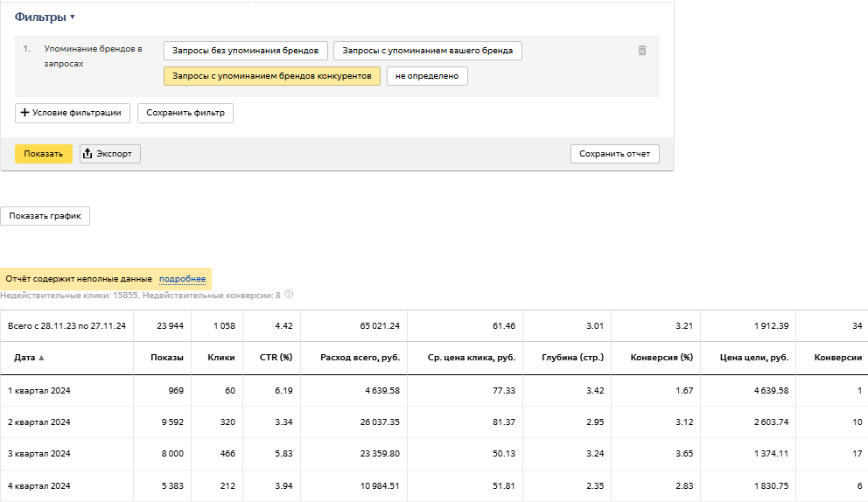
Task: Delete the brand mention filter with trash icon
Action: (642, 51)
